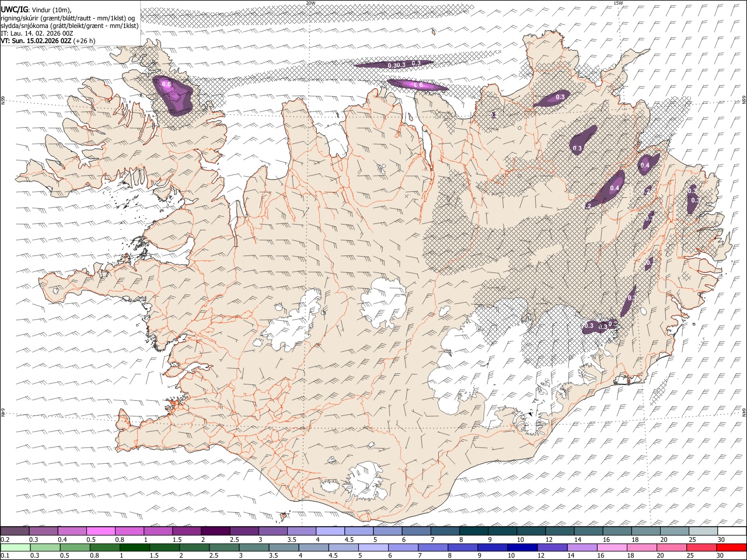
Task: Select the 4–4.5 pale lavender snow swatch
Action: coord(330,531)
